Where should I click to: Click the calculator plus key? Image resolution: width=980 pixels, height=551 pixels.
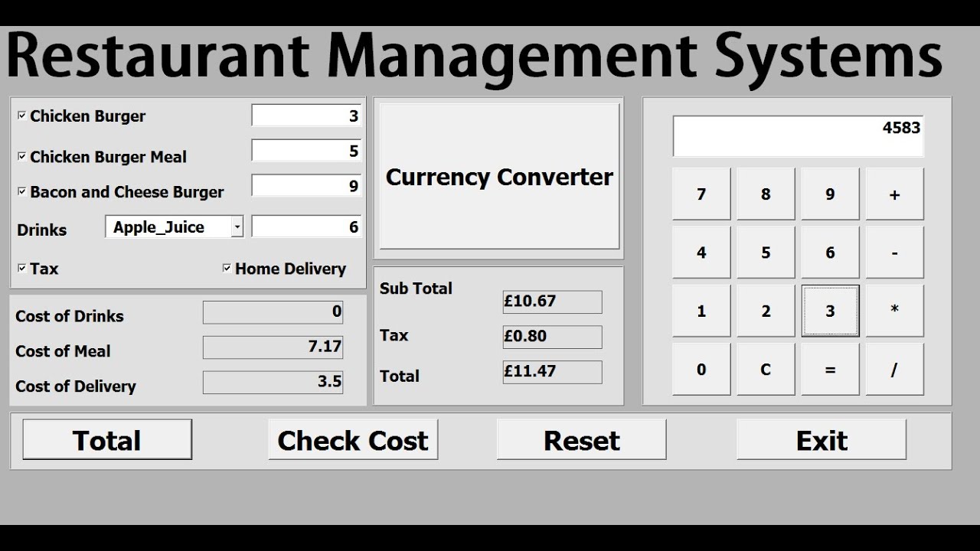point(894,194)
